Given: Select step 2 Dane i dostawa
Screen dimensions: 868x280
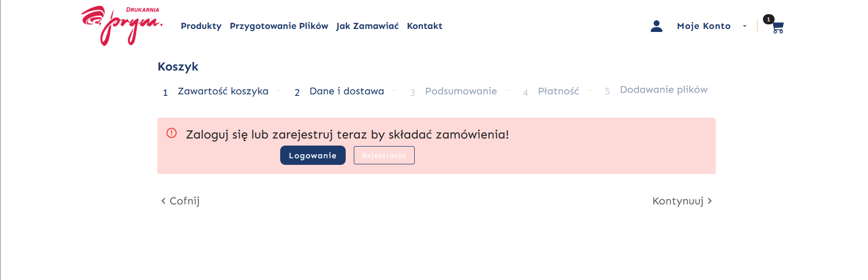Looking at the screenshot, I should 346,91.
